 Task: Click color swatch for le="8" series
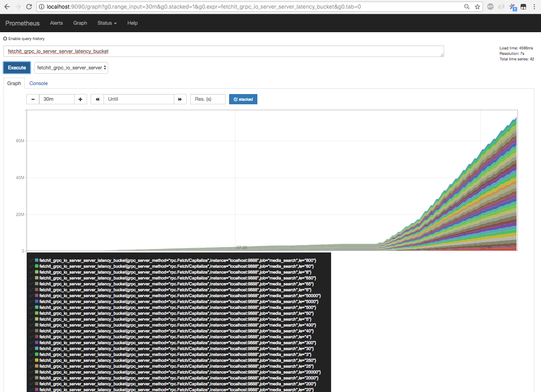(x=37, y=272)
